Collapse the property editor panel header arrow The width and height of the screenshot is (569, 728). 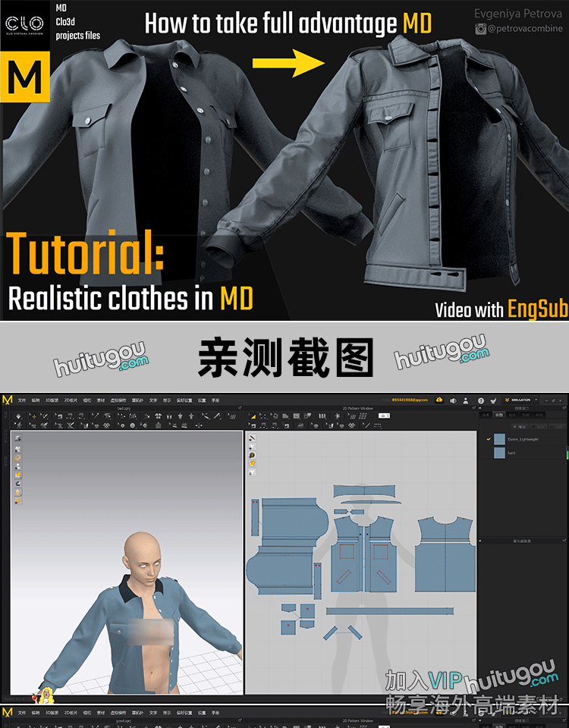481,541
